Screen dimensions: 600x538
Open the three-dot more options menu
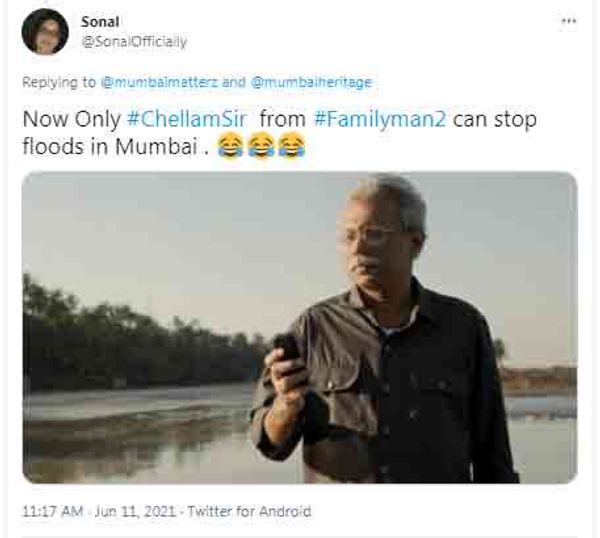point(568,21)
